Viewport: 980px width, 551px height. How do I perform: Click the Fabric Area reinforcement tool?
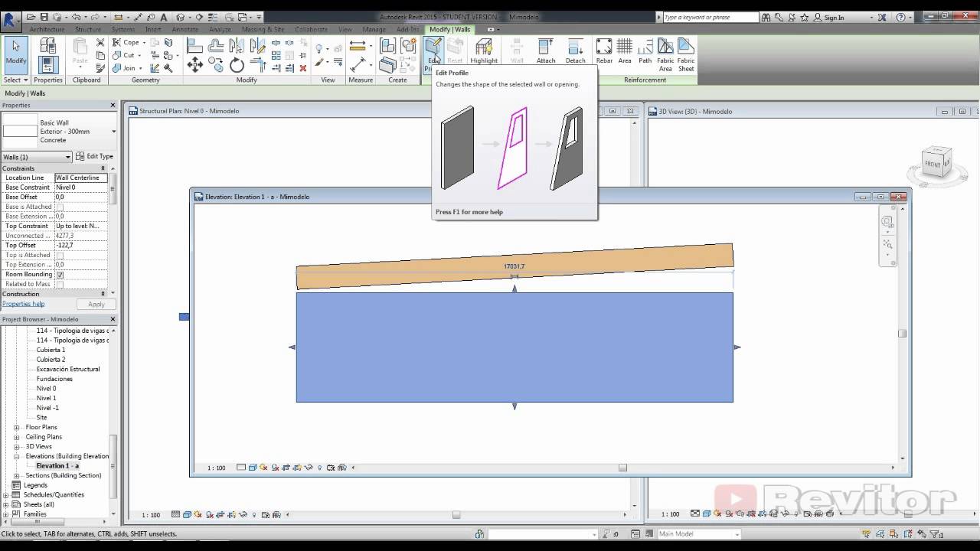pyautogui.click(x=665, y=52)
